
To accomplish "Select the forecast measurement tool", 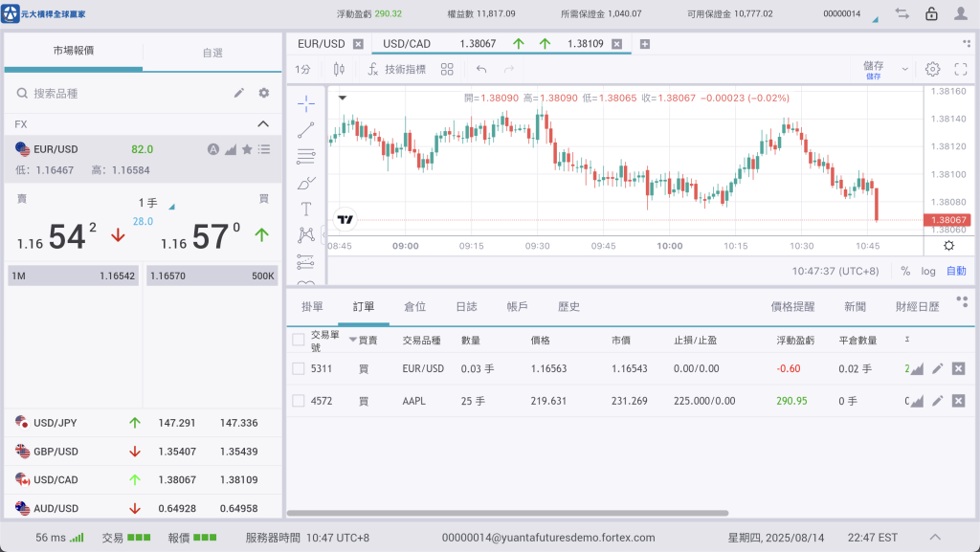I will [x=305, y=261].
